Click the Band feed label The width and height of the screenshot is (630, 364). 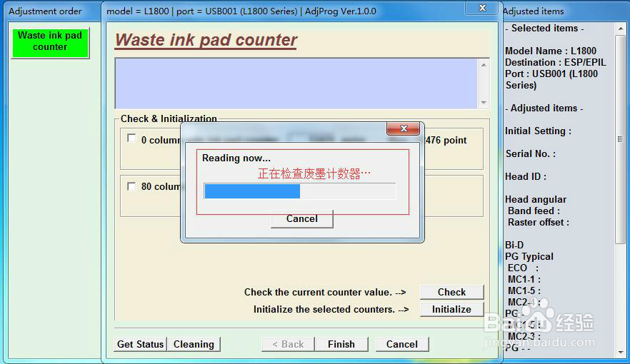[x=534, y=211]
